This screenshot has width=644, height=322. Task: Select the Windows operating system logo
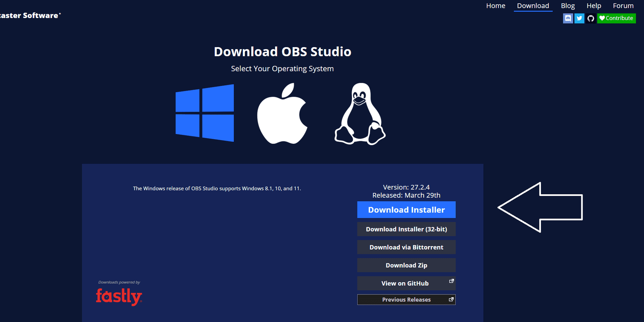click(x=204, y=113)
